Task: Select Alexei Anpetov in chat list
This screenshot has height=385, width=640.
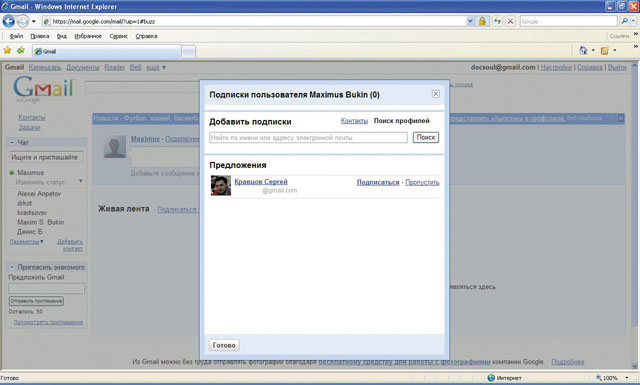Action: pyautogui.click(x=39, y=194)
